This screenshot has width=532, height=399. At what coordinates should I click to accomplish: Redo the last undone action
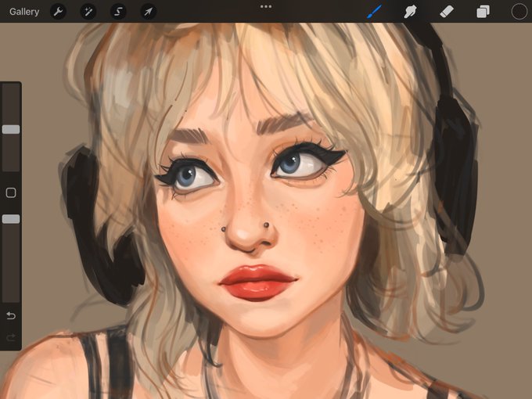tap(11, 337)
